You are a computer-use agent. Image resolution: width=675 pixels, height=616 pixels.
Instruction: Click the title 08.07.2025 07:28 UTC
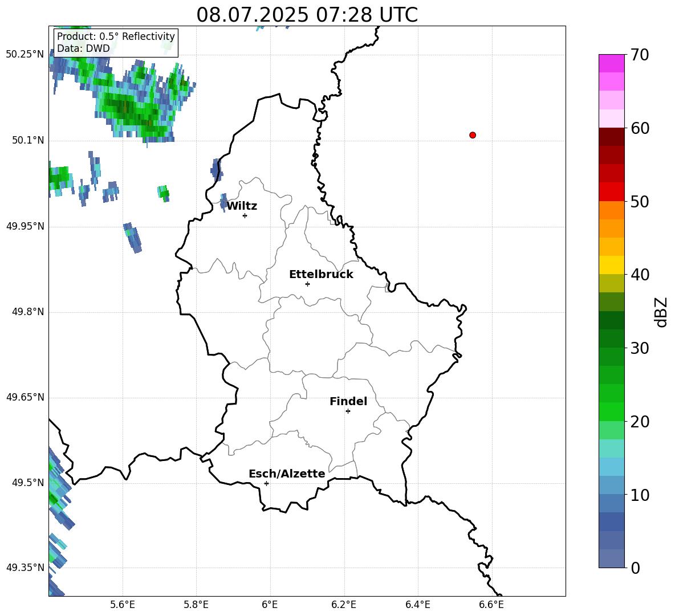[307, 15]
